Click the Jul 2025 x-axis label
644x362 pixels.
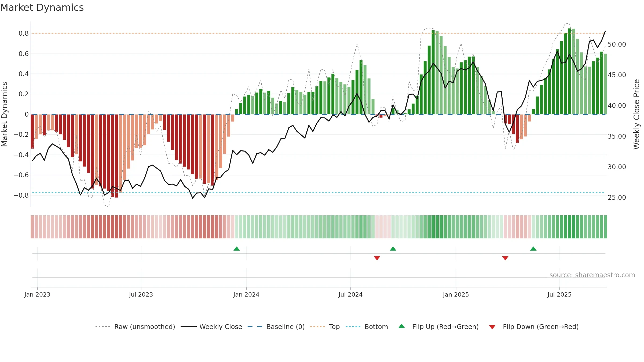[559, 294]
